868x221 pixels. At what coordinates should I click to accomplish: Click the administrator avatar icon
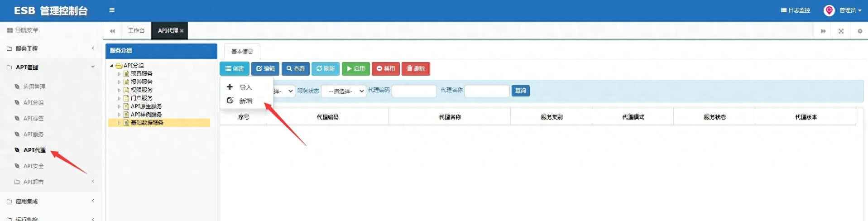pos(829,10)
